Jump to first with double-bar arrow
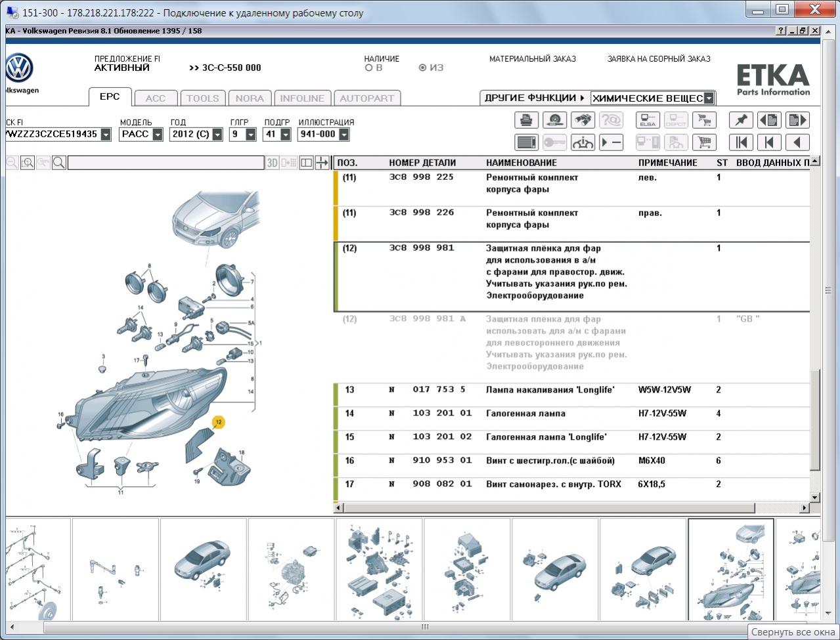The width and height of the screenshot is (840, 640). (741, 142)
